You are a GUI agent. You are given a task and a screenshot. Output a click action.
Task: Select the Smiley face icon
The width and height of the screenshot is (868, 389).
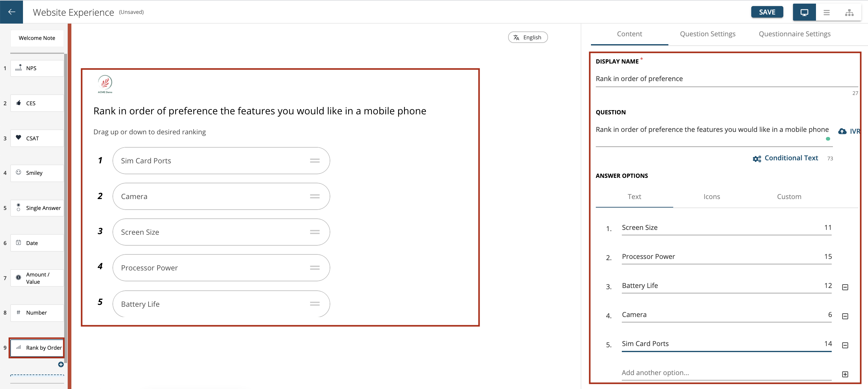tap(18, 172)
